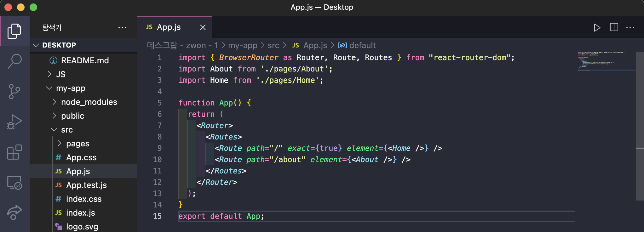
Task: Click 'BrowserRouter' identifier on line 1
Action: (x=249, y=57)
